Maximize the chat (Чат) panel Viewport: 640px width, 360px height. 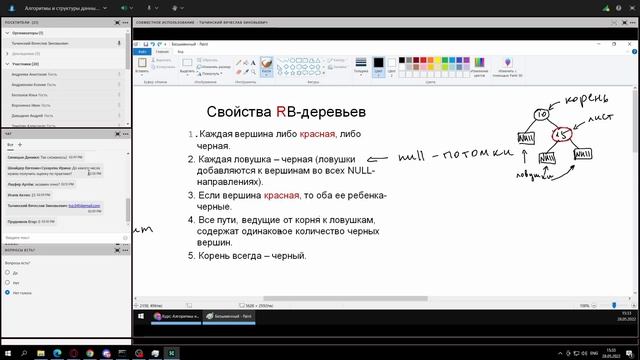(x=118, y=134)
